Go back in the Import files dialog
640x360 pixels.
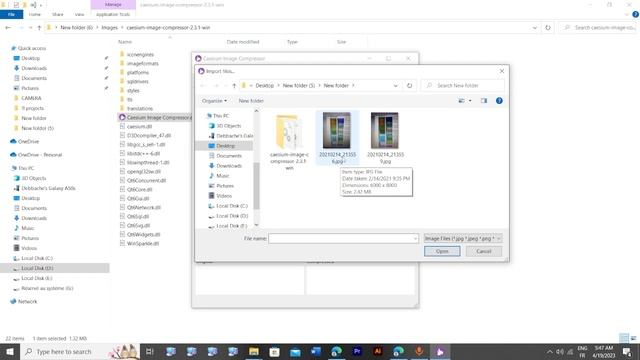tap(203, 86)
